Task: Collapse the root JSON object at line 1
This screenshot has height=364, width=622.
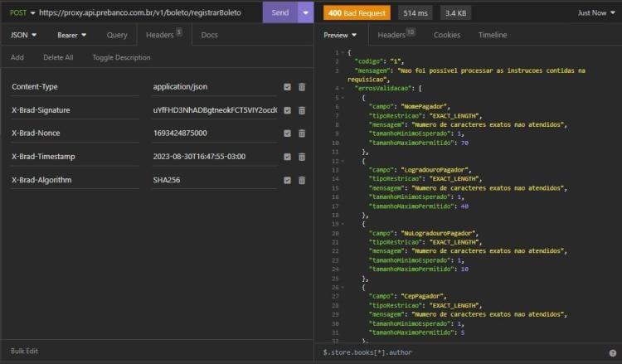Action: 343,52
